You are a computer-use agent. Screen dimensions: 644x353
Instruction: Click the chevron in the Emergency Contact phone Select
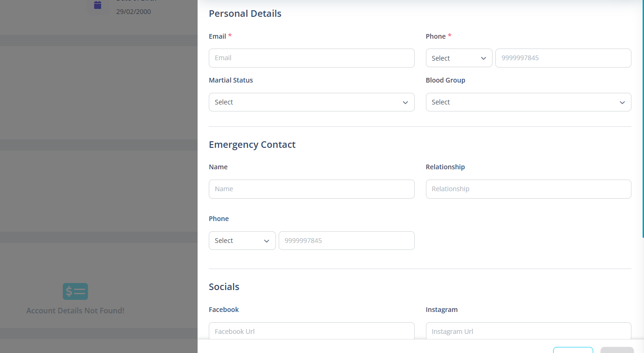(x=267, y=241)
